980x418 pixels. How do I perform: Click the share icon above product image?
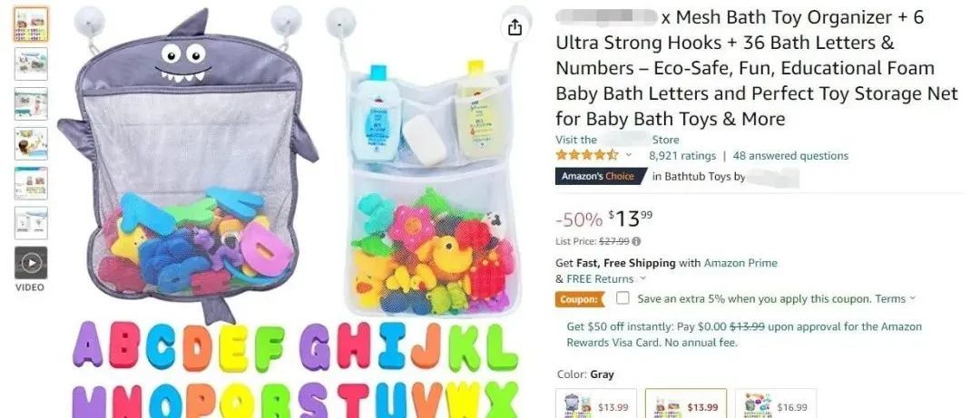click(514, 27)
